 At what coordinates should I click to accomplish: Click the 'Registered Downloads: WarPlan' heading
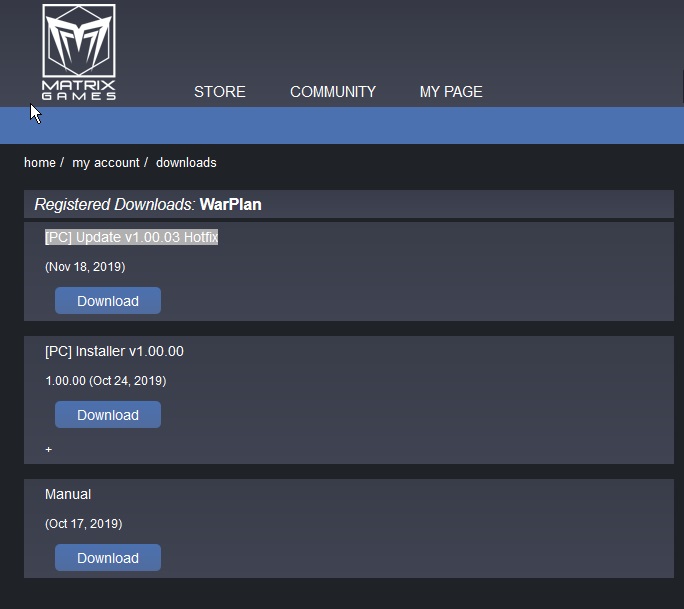[148, 204]
